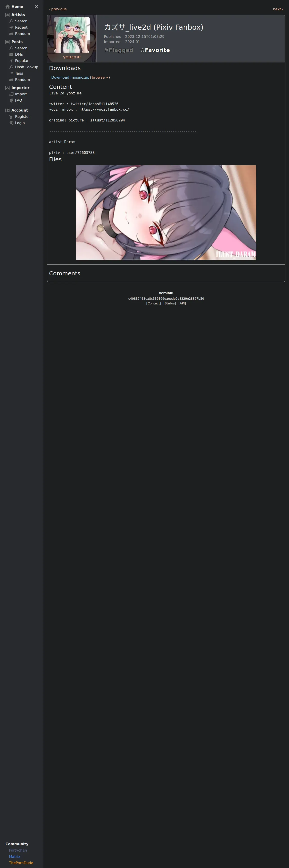Viewport: 289px width, 868px height.
Task: Open Partychan community link
Action: tap(18, 850)
